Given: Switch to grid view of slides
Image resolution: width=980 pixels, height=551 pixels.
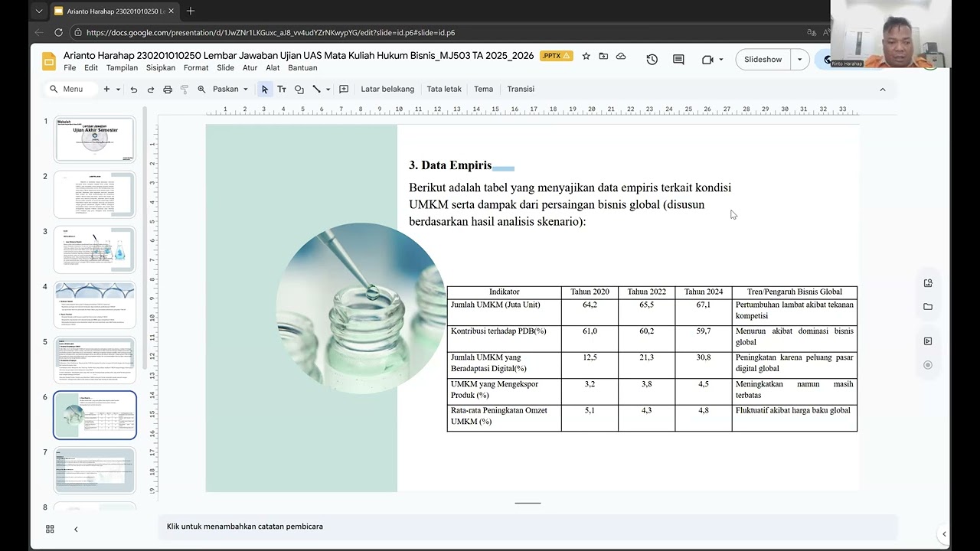Looking at the screenshot, I should (50, 529).
